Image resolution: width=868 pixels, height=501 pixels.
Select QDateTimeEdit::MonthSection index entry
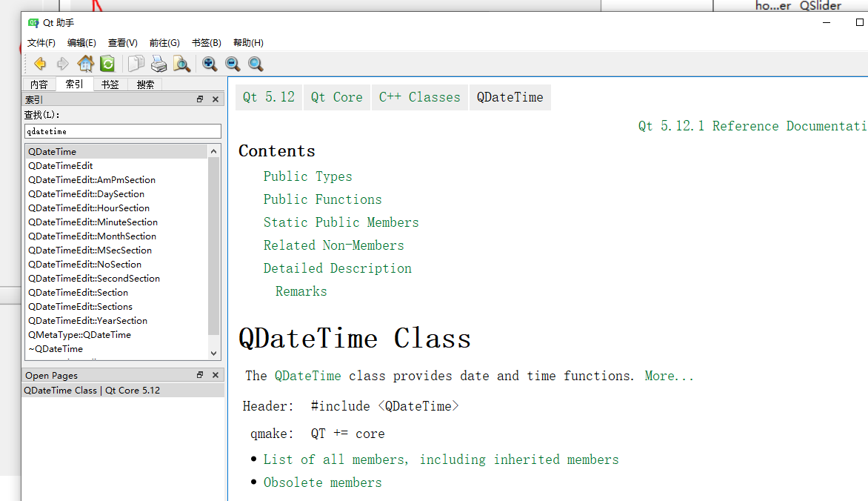116,236
